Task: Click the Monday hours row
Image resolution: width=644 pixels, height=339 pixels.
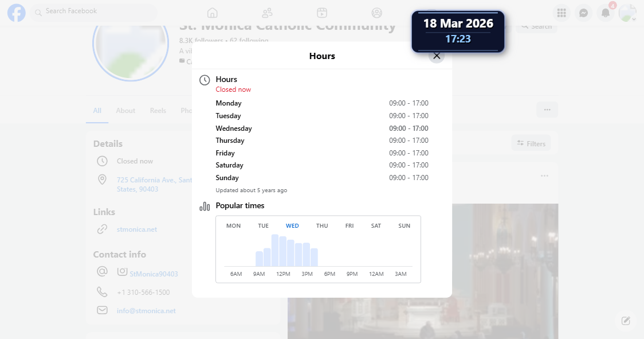Action: 322,103
